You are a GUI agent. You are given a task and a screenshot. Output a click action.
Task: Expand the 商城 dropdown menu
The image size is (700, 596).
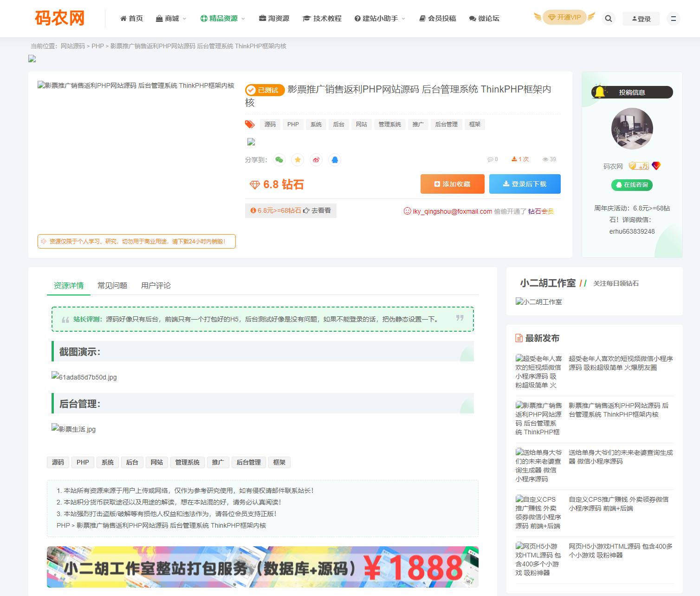[x=170, y=18]
